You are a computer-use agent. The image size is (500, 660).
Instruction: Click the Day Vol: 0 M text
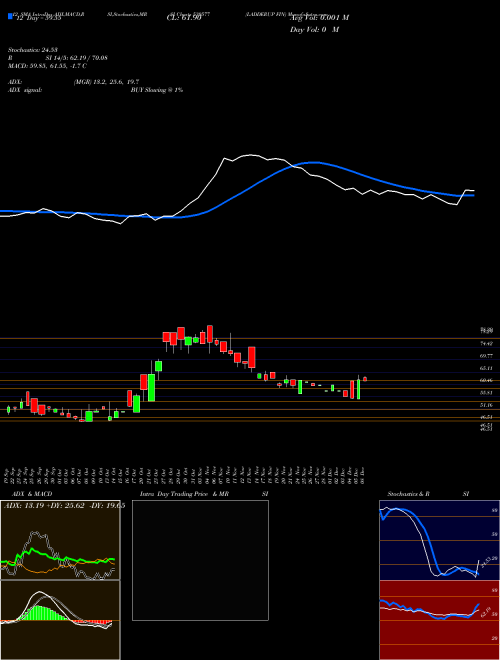point(314,29)
